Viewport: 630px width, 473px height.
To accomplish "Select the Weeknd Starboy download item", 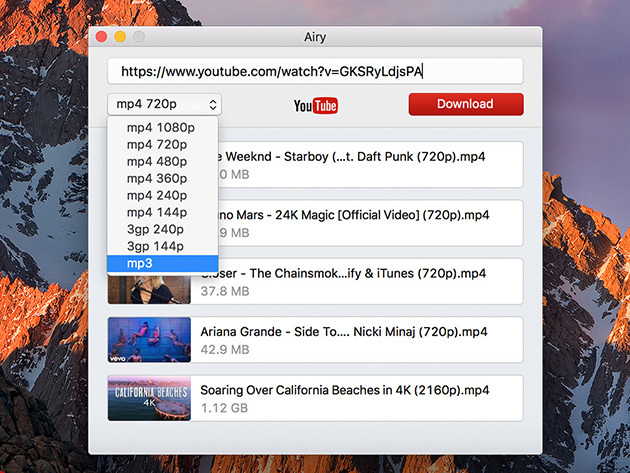I will 370,164.
